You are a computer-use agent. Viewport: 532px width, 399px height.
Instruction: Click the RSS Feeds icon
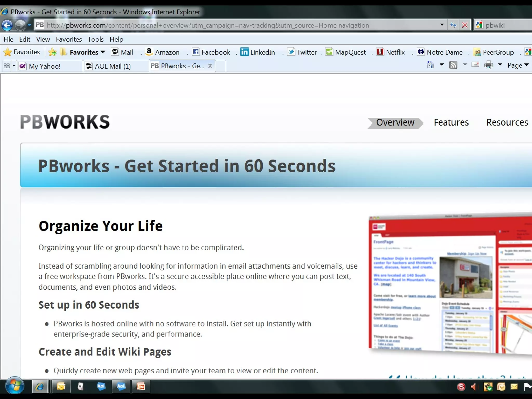[x=453, y=65]
